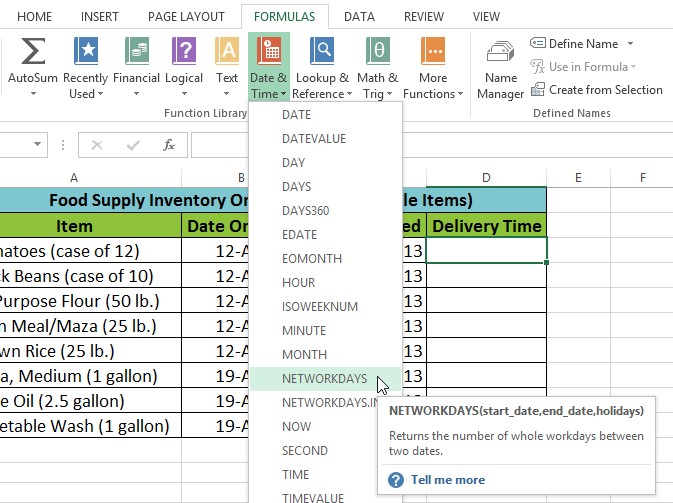Choose DATEVALUE from the function list

coord(325,139)
